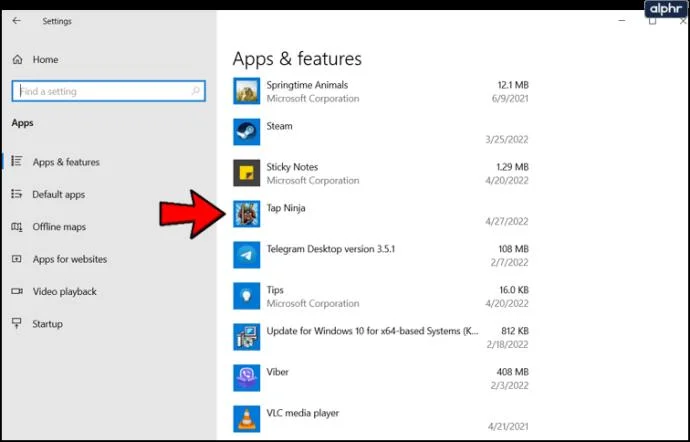Go to Home in sidebar
Viewport: 690px width, 442px height.
45,59
